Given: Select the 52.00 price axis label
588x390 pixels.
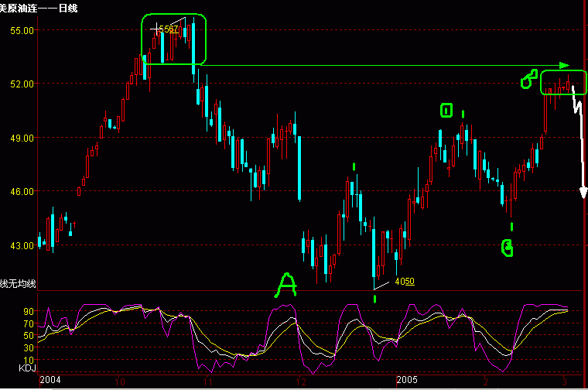Looking at the screenshot, I should (x=22, y=84).
